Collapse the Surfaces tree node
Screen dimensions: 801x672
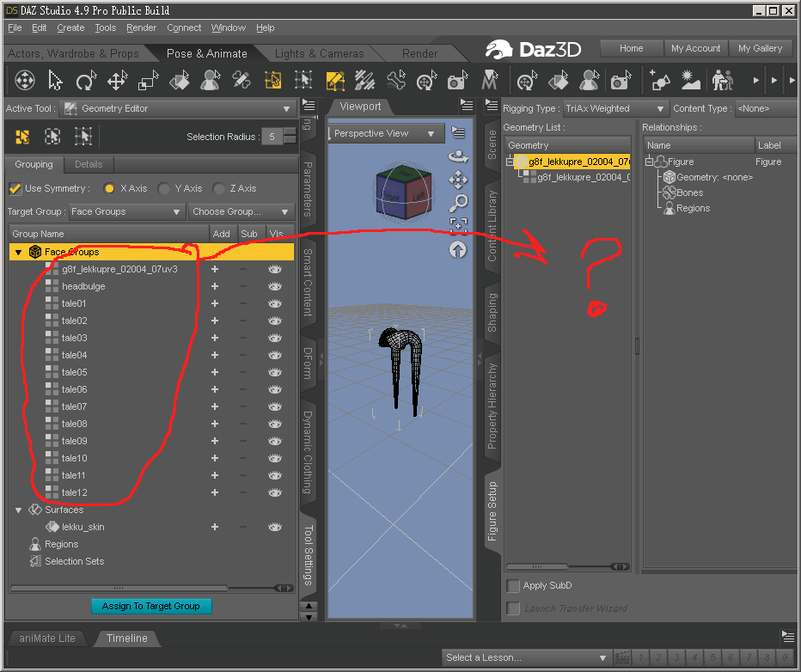(x=18, y=510)
